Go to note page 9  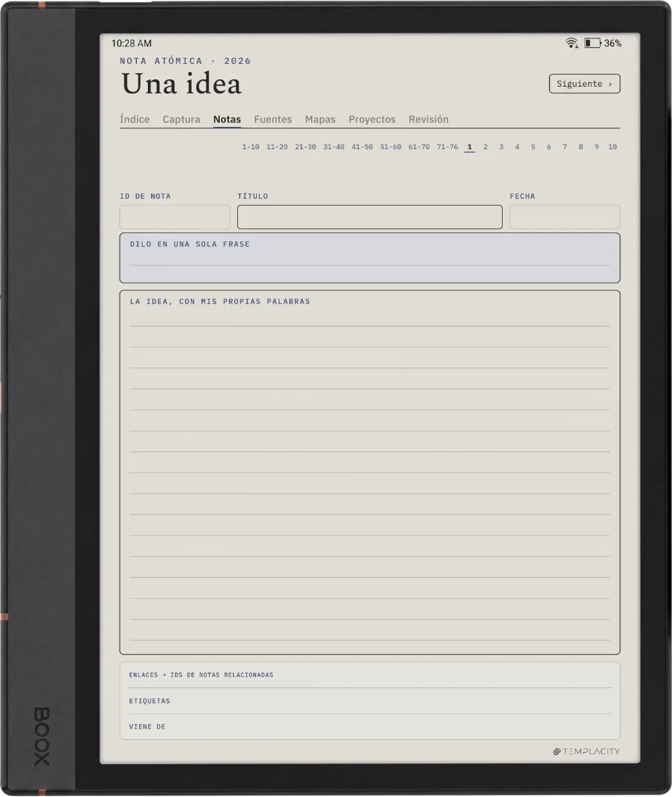point(597,147)
